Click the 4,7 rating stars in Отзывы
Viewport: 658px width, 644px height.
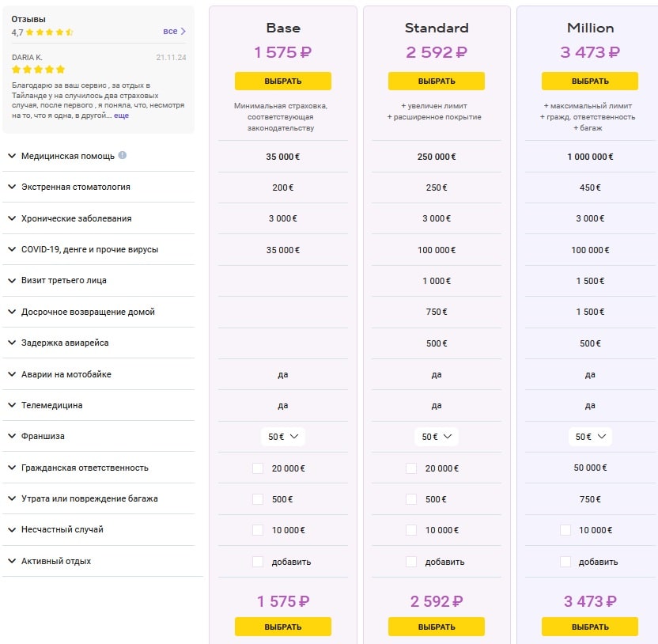pos(49,32)
